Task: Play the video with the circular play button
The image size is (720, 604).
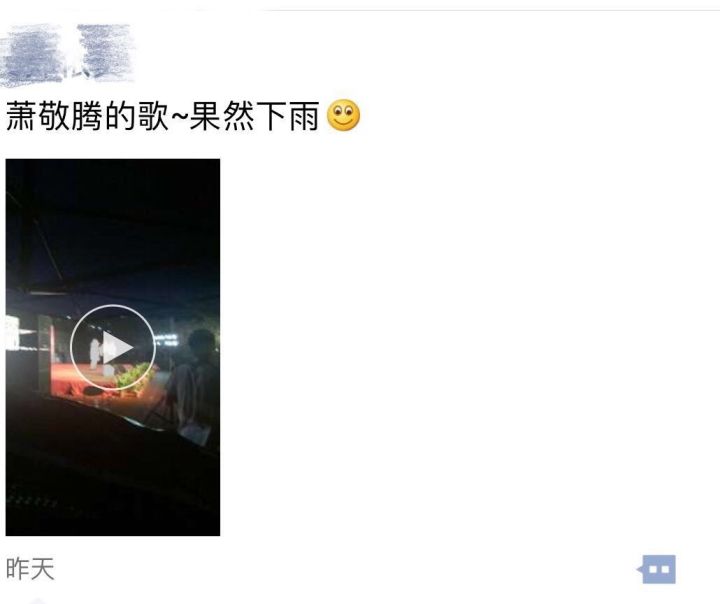Action: tap(112, 348)
